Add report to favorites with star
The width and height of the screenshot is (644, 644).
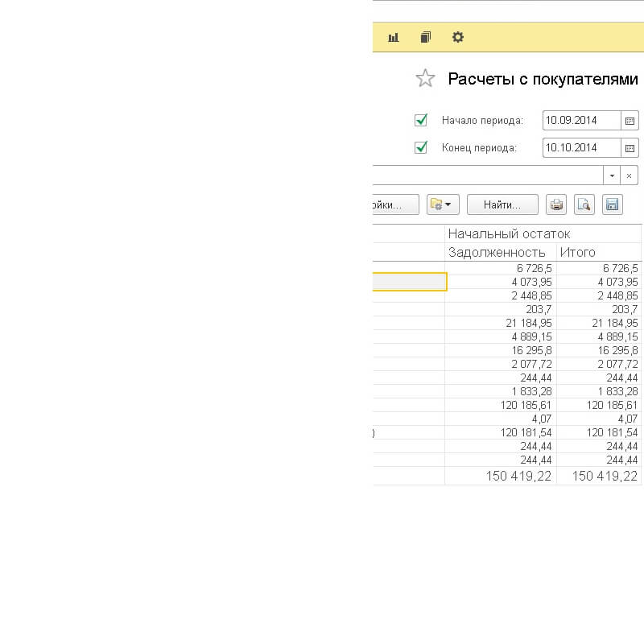(x=425, y=78)
